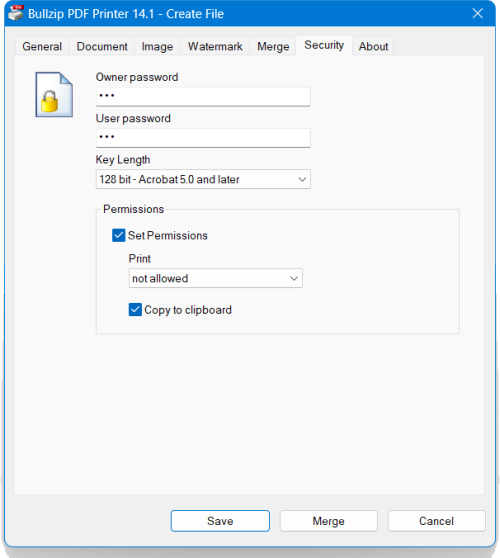500x558 pixels.
Task: Click the Merge button at bottom
Action: coord(328,521)
